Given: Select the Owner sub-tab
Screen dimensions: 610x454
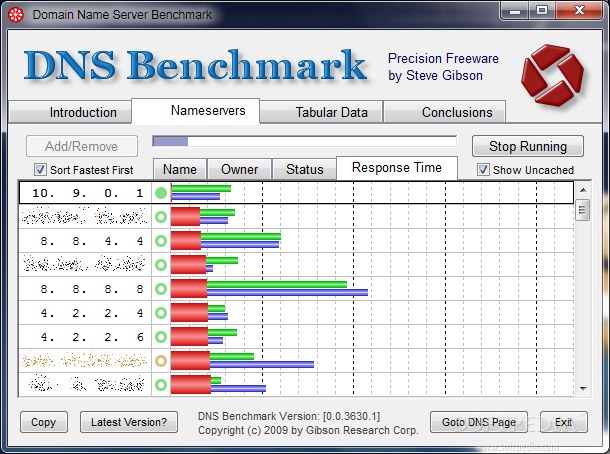Looking at the screenshot, I should click(239, 169).
